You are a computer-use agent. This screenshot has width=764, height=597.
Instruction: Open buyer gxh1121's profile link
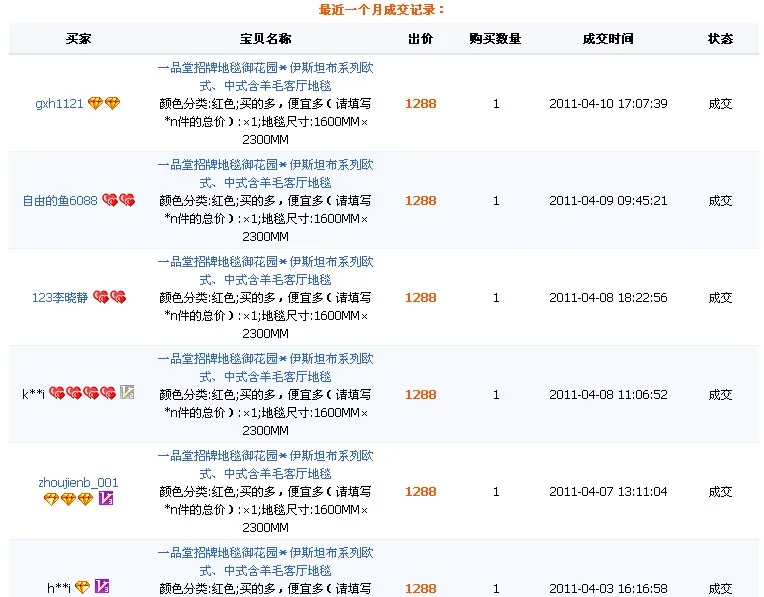[59, 103]
